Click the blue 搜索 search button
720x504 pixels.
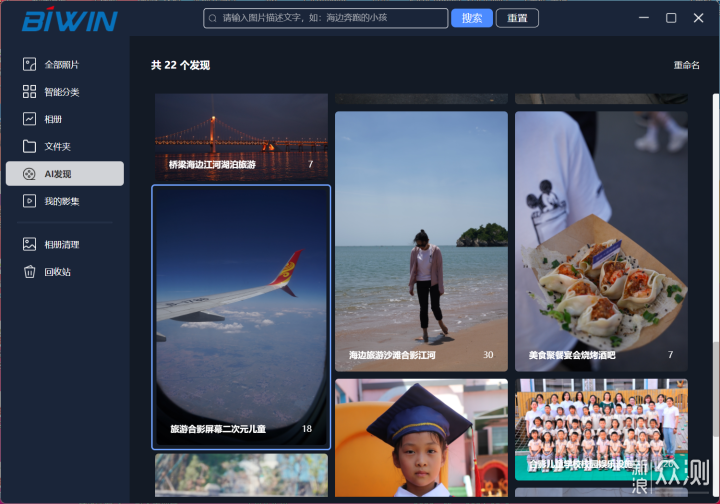click(x=472, y=18)
